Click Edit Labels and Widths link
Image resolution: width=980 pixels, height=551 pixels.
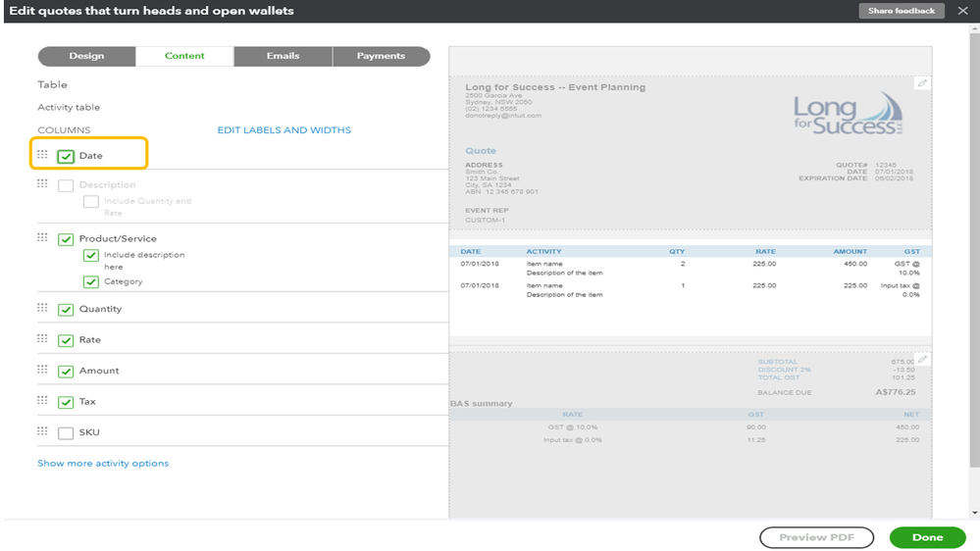[284, 130]
